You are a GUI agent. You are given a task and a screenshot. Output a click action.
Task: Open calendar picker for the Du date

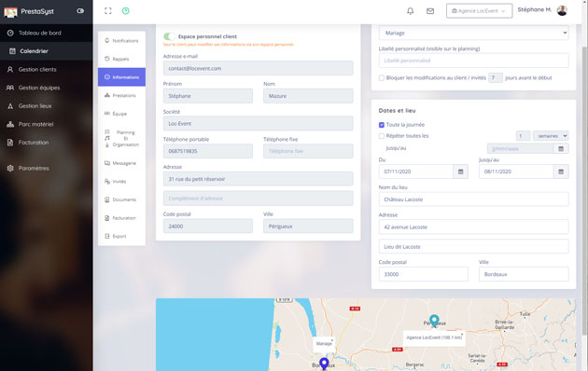tap(460, 172)
